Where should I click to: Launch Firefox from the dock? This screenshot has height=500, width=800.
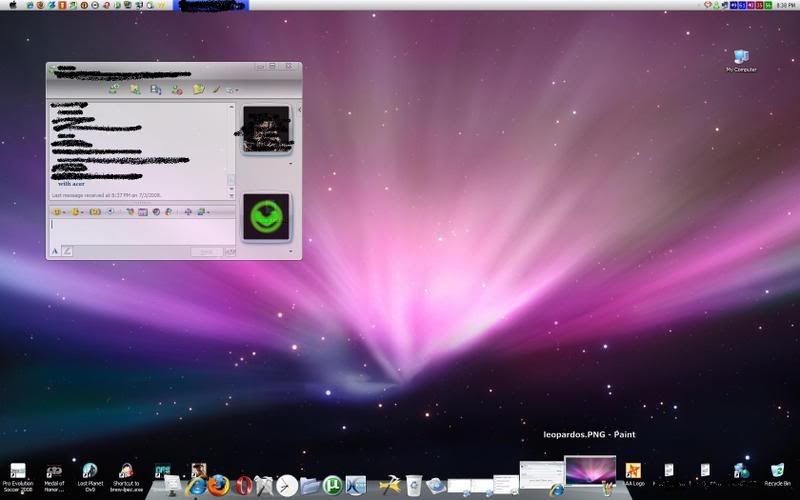(x=219, y=485)
